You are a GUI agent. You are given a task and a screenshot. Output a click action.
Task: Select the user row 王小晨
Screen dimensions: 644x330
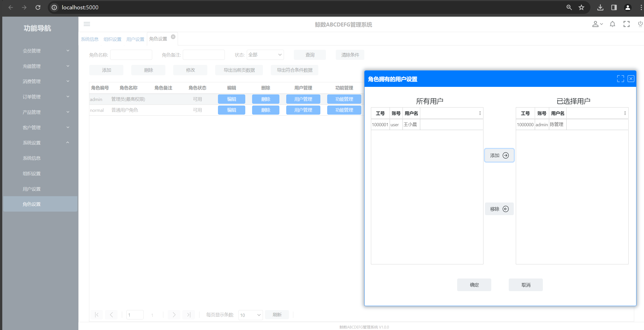point(410,124)
